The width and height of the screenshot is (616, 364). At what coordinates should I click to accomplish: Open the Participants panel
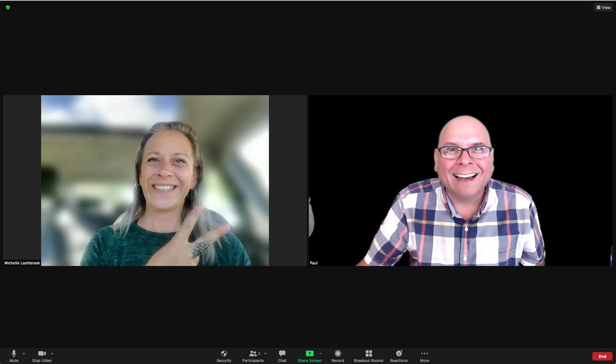[x=253, y=356]
